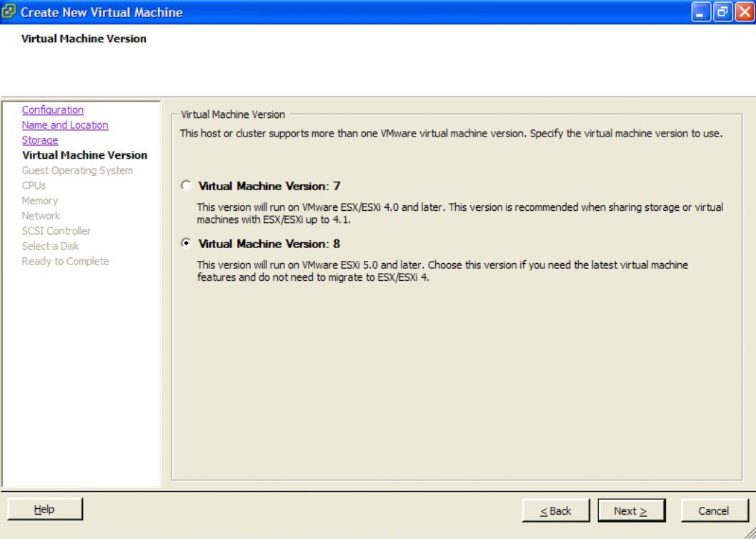
Task: Click the window resize grip corner
Action: 750,533
